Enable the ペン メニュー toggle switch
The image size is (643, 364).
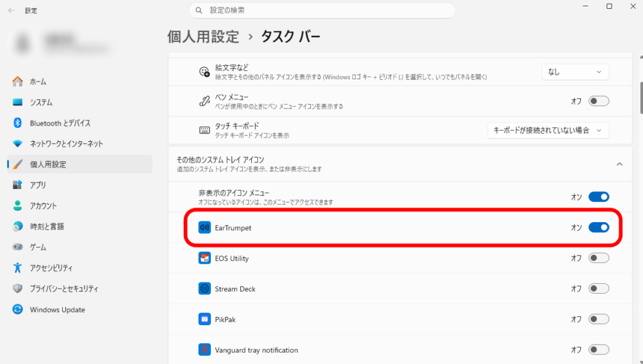(598, 101)
